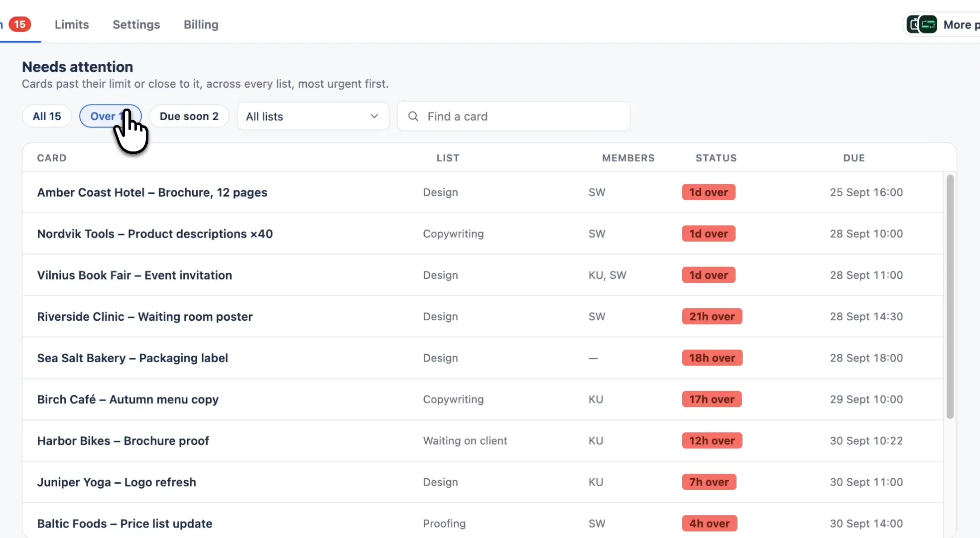Image resolution: width=980 pixels, height=538 pixels.
Task: Click the 29 Sept 10:00 due date
Action: point(866,399)
